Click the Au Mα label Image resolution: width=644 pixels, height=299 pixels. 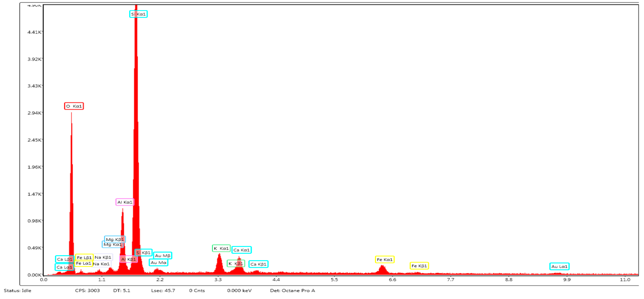158,263
